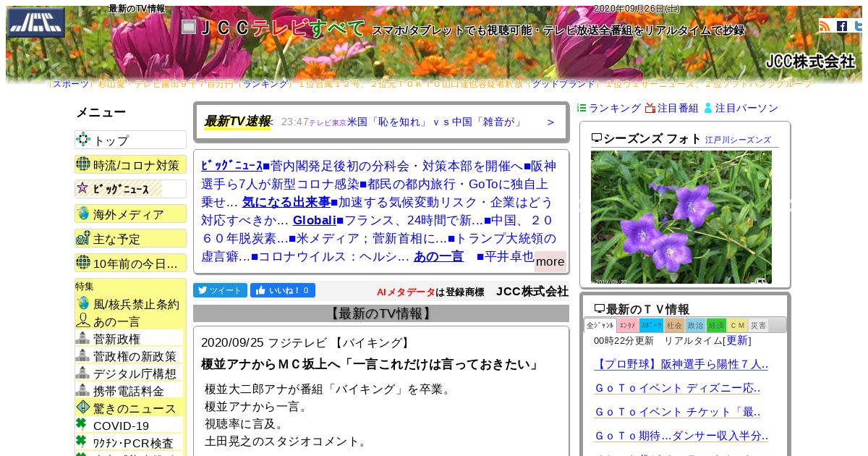868x456 pixels.
Task: Open ＧｏＴｏイベント チケット headline
Action: tap(677, 412)
